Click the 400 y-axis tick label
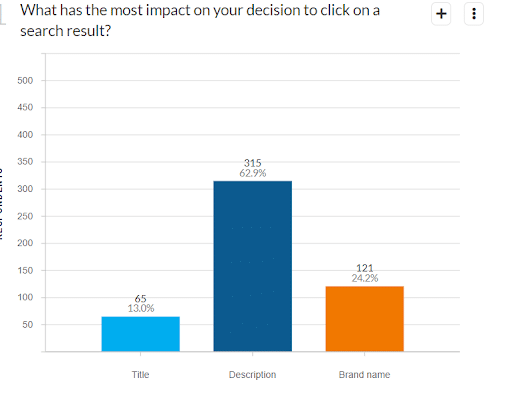The image size is (512, 398). [x=25, y=135]
